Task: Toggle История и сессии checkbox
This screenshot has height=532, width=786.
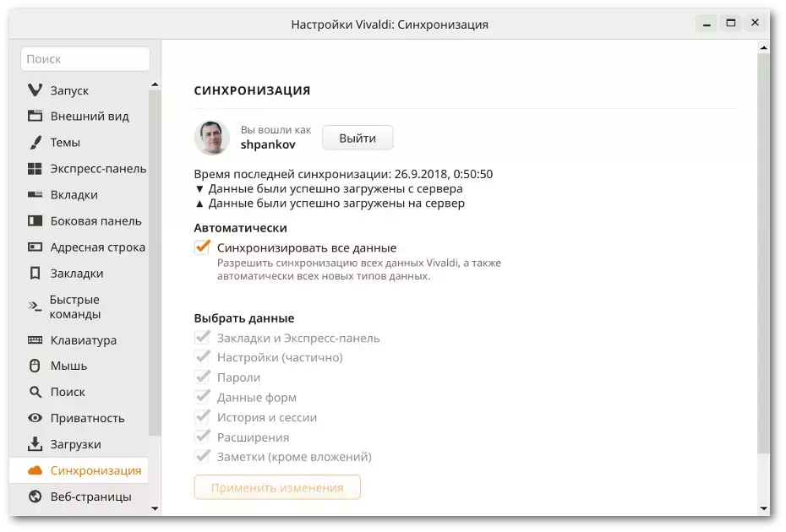Action: point(202,417)
